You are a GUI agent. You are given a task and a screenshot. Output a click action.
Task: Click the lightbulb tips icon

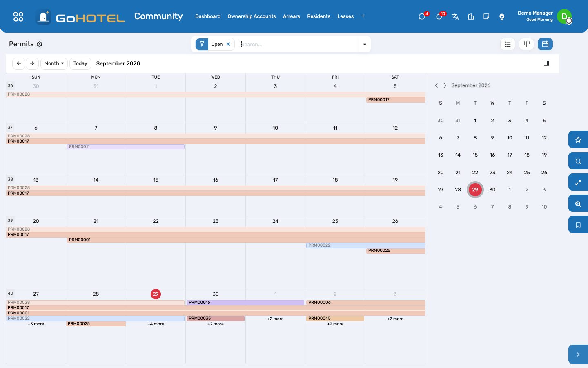(x=502, y=16)
